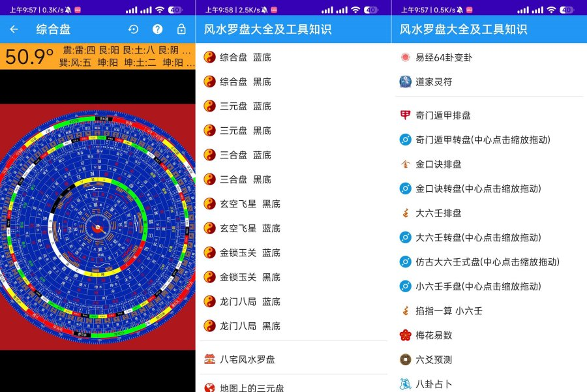Screen dimensions: 587x392
Task: Tap the globe icon beside 地图上的三元盘
Action: (209, 387)
